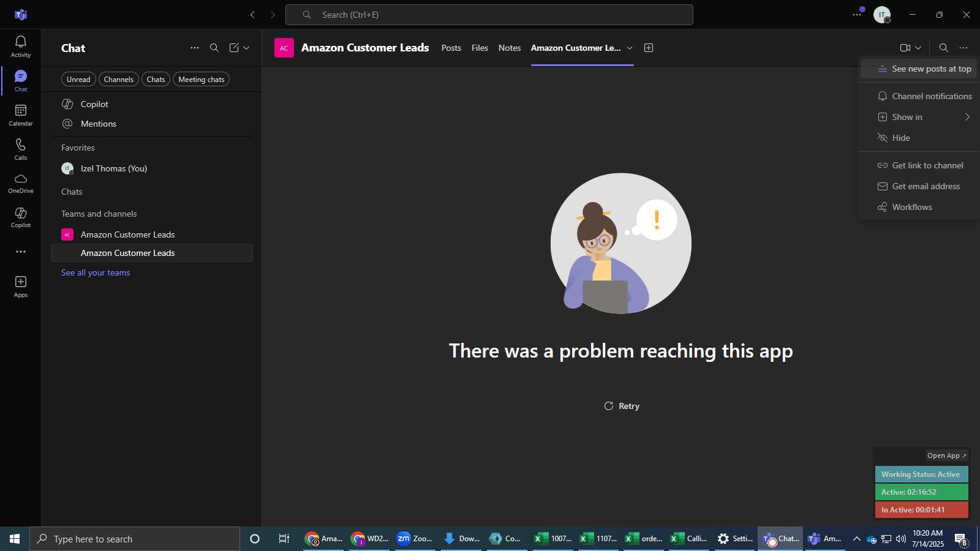This screenshot has height=551, width=980.
Task: Open Workflows from the channel menu
Action: (919, 207)
